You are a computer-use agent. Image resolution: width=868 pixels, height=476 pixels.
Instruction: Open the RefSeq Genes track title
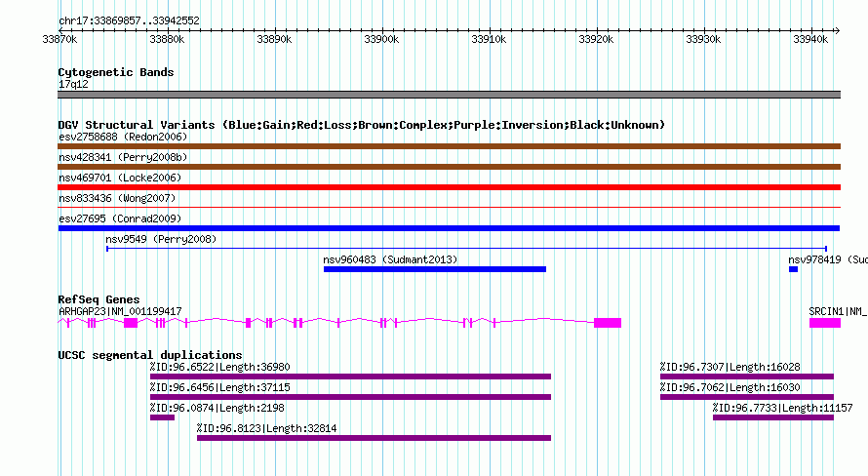pyautogui.click(x=99, y=299)
